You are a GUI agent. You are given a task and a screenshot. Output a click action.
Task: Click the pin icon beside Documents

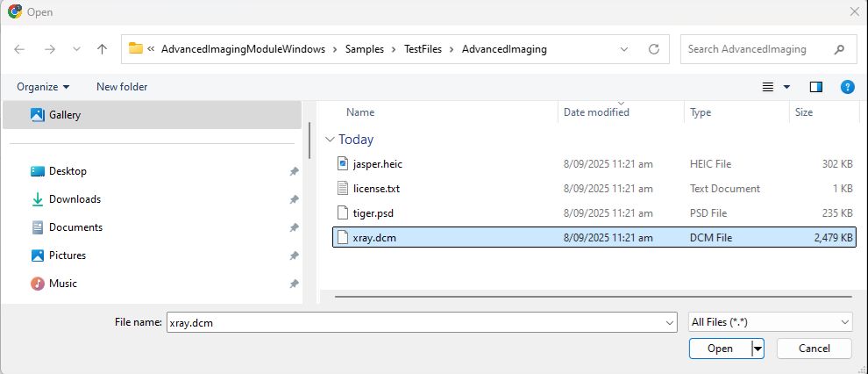tap(294, 227)
